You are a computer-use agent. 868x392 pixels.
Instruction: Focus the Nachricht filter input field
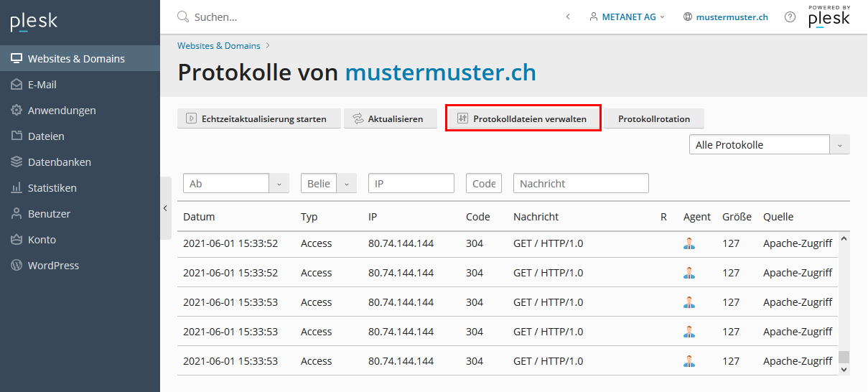(x=581, y=184)
